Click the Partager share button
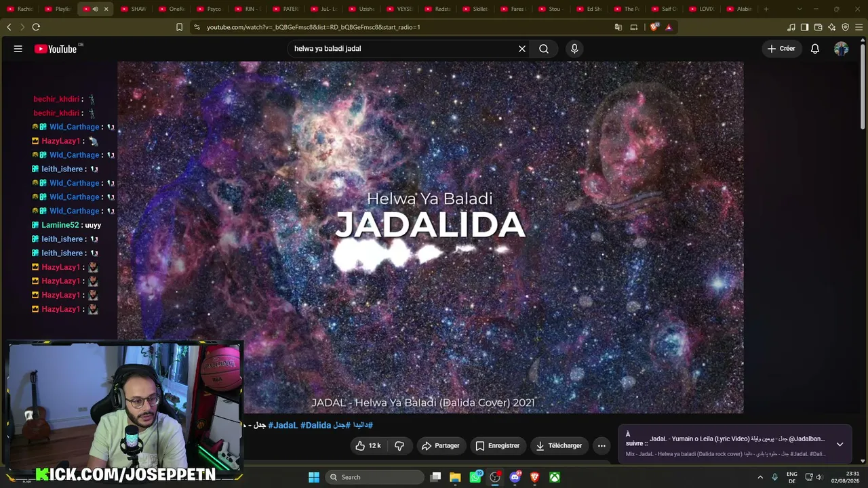 [x=441, y=446]
